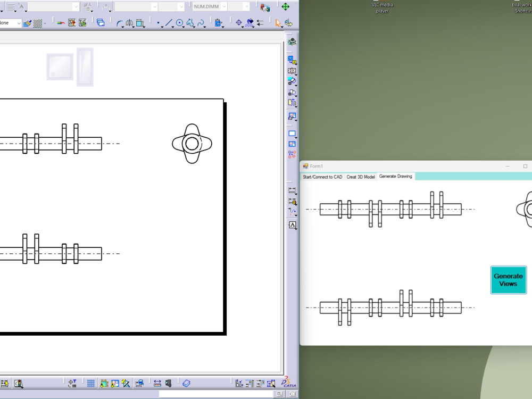Select the right end view drawing in CATIA
The height and width of the screenshot is (399, 532).
[x=192, y=144]
